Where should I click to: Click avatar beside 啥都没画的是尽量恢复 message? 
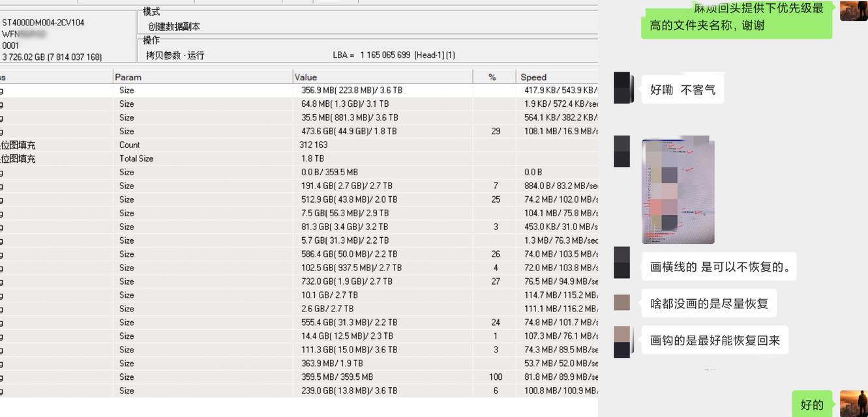[x=622, y=302]
